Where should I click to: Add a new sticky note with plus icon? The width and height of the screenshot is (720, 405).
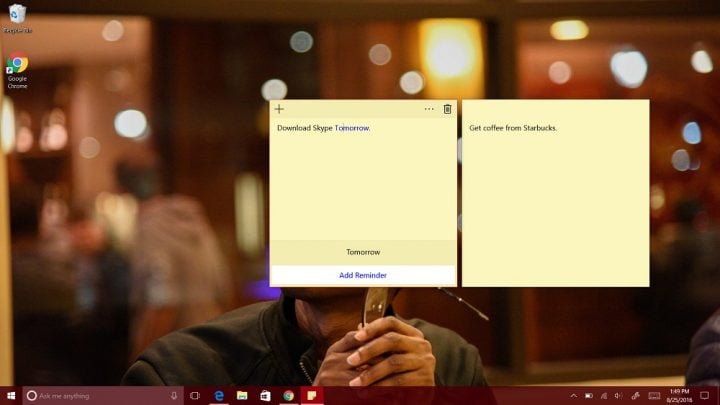pos(279,109)
